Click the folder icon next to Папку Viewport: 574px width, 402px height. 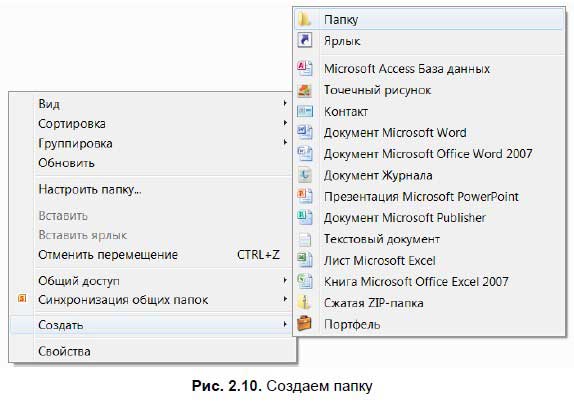[x=304, y=19]
